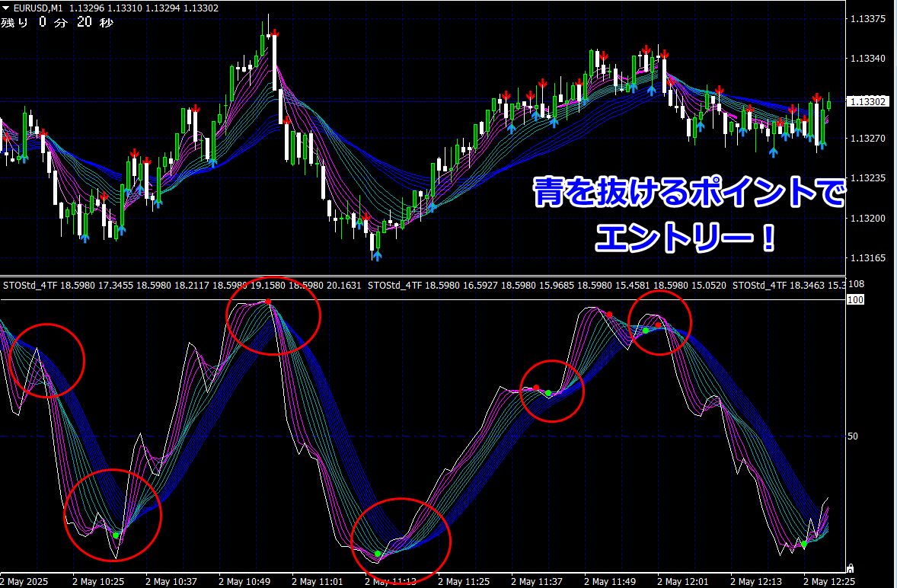Select the EURUSD,M1 chart title text
The image size is (897, 588).
pos(38,8)
